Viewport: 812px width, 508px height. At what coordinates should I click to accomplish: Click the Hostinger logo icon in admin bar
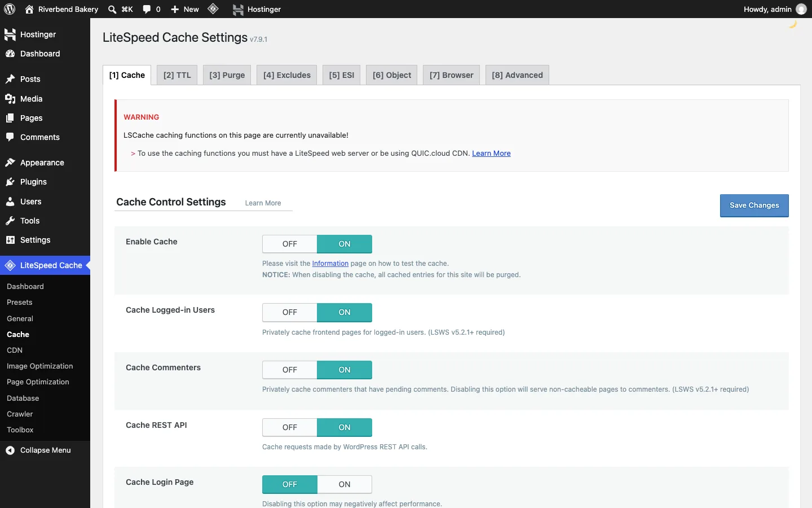click(239, 9)
